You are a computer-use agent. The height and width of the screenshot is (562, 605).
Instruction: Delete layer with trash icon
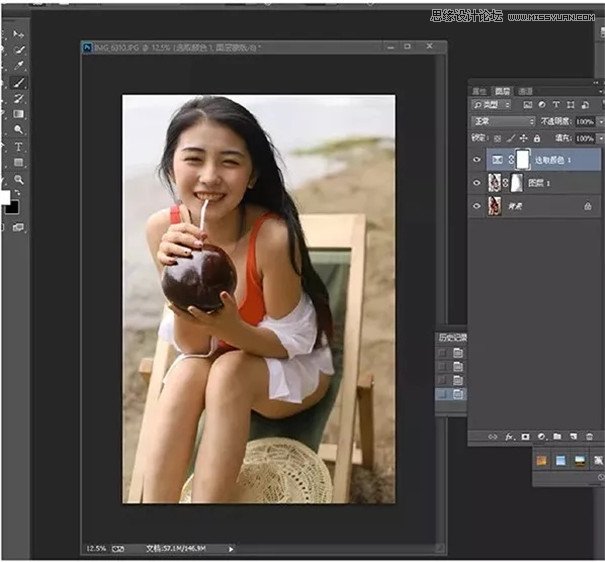click(x=589, y=437)
